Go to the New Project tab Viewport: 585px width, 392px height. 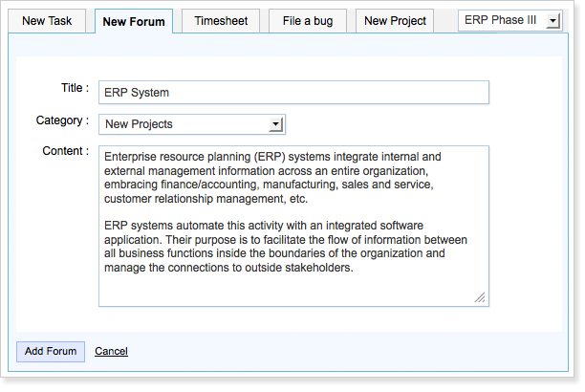pyautogui.click(x=396, y=20)
